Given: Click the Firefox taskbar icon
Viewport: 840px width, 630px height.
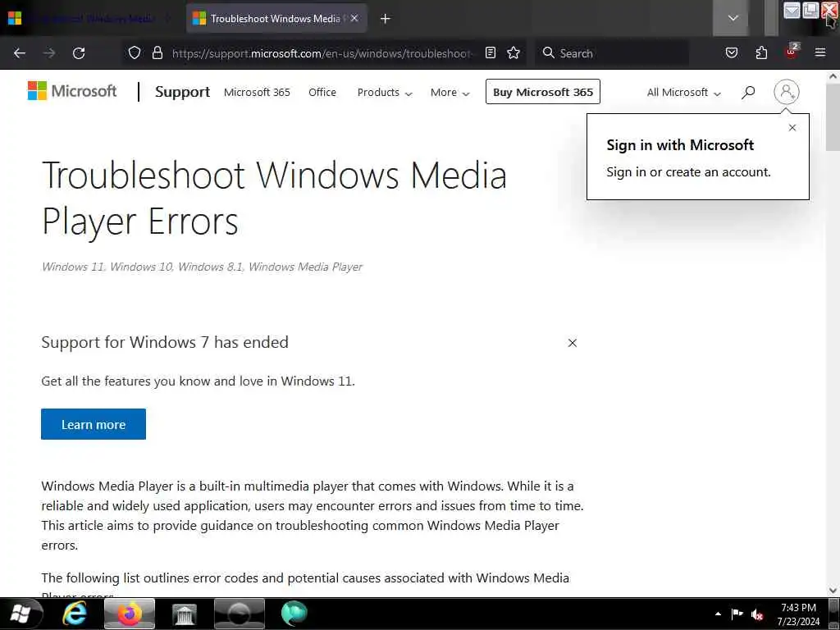Looking at the screenshot, I should click(129, 614).
